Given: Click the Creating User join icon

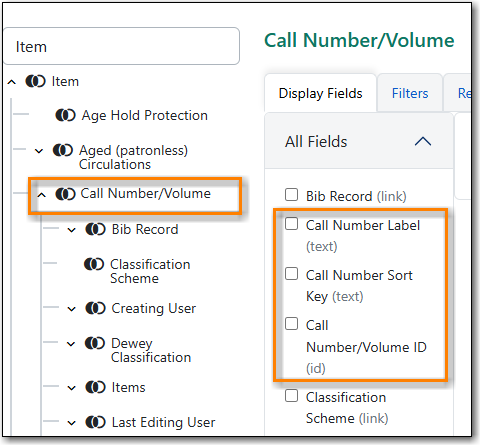Looking at the screenshot, I should pos(95,308).
